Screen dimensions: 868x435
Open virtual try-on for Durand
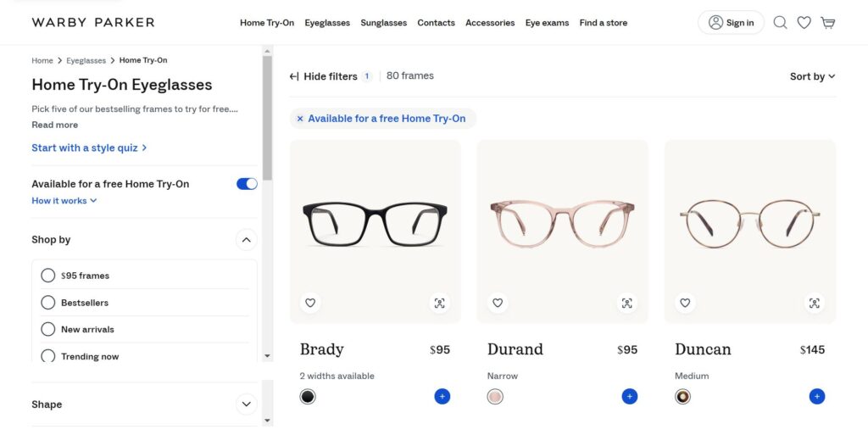pyautogui.click(x=626, y=303)
